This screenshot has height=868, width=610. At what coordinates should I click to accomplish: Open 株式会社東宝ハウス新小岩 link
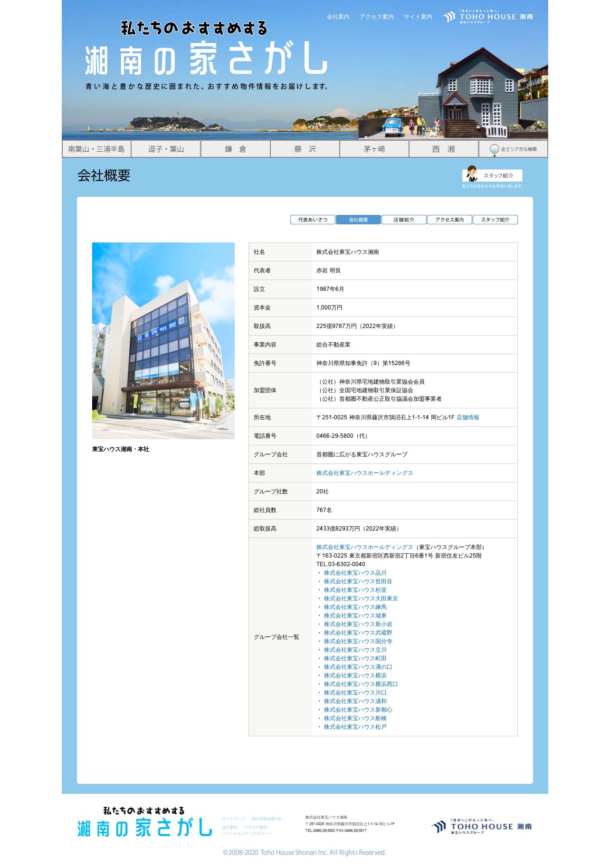[358, 624]
